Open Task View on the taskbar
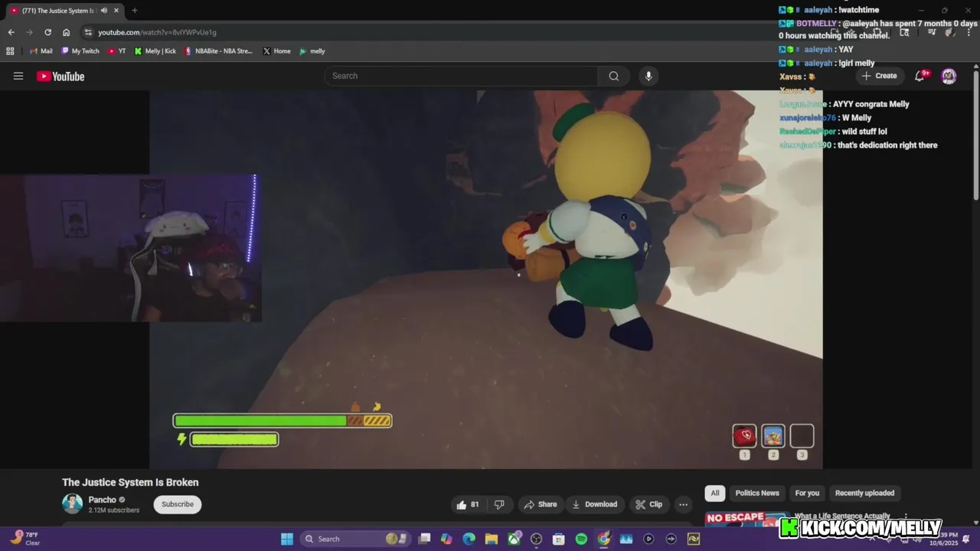 [x=424, y=539]
